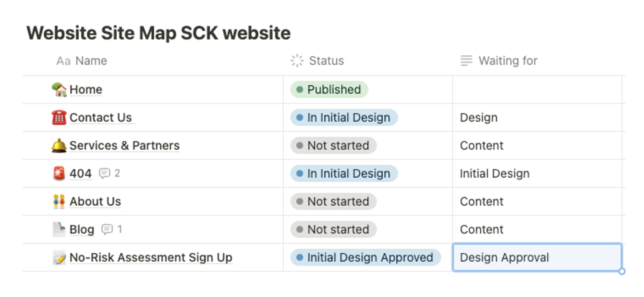
Task: Open the Published status tag for Home
Action: tap(329, 89)
